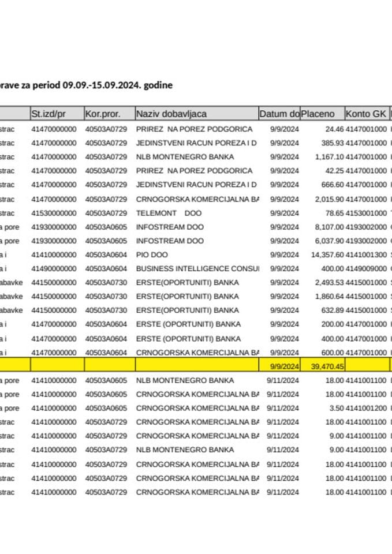Select the amount 2,015.90
The height and width of the screenshot is (554, 392).
point(330,199)
